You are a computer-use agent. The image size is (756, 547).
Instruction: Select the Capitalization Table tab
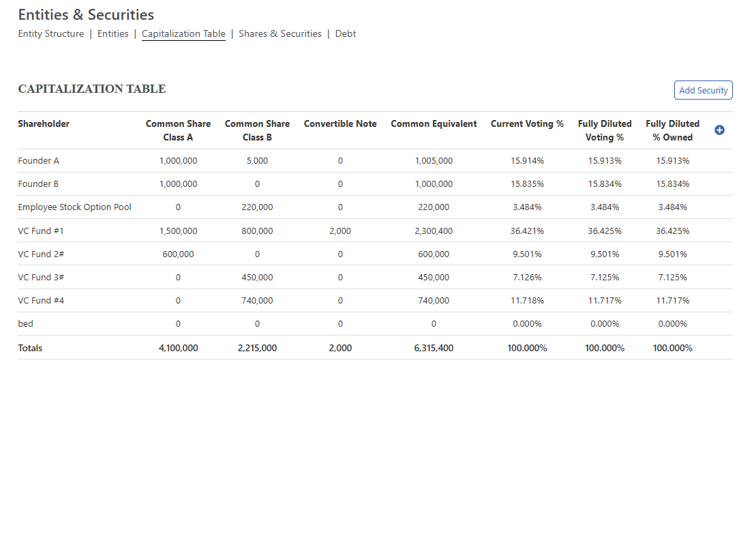point(183,33)
